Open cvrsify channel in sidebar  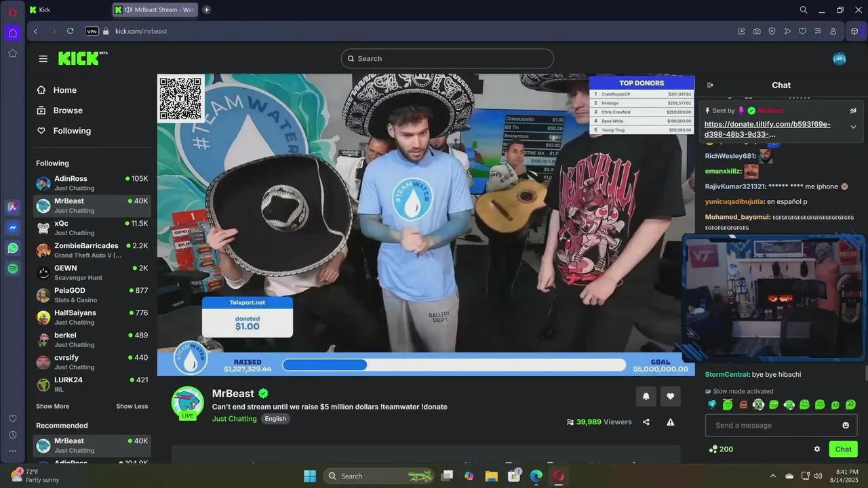pyautogui.click(x=92, y=362)
